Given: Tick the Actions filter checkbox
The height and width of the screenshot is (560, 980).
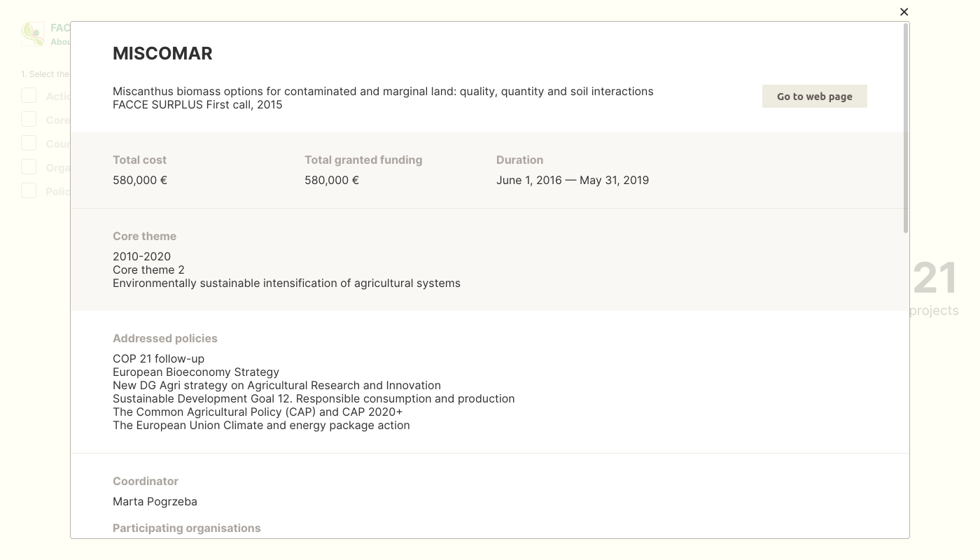Looking at the screenshot, I should pos(29,96).
